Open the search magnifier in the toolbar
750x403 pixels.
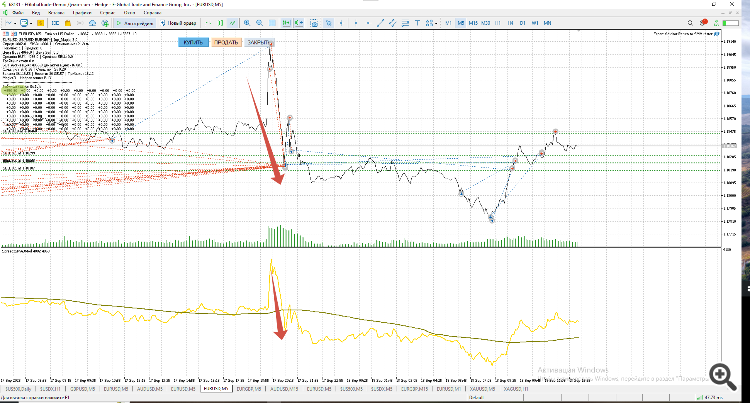690,23
